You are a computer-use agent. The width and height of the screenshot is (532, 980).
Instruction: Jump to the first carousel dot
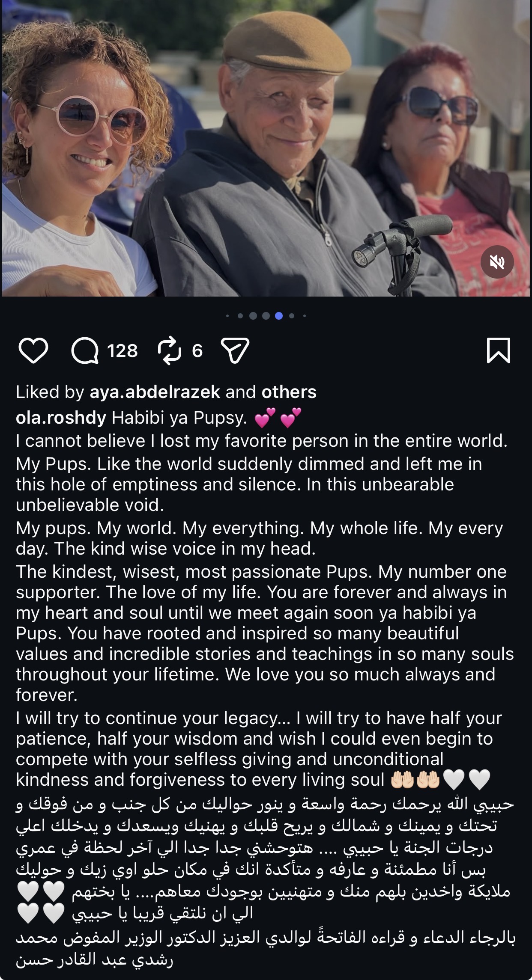point(227,316)
